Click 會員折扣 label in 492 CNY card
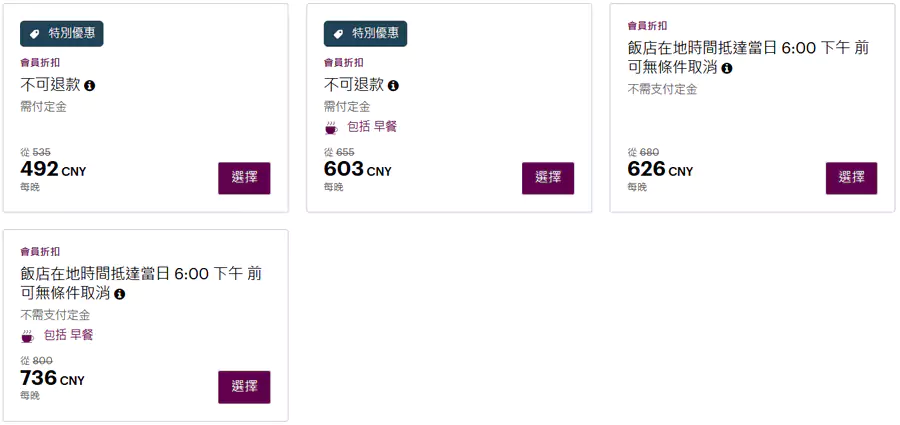This screenshot has width=900, height=425. pos(40,62)
